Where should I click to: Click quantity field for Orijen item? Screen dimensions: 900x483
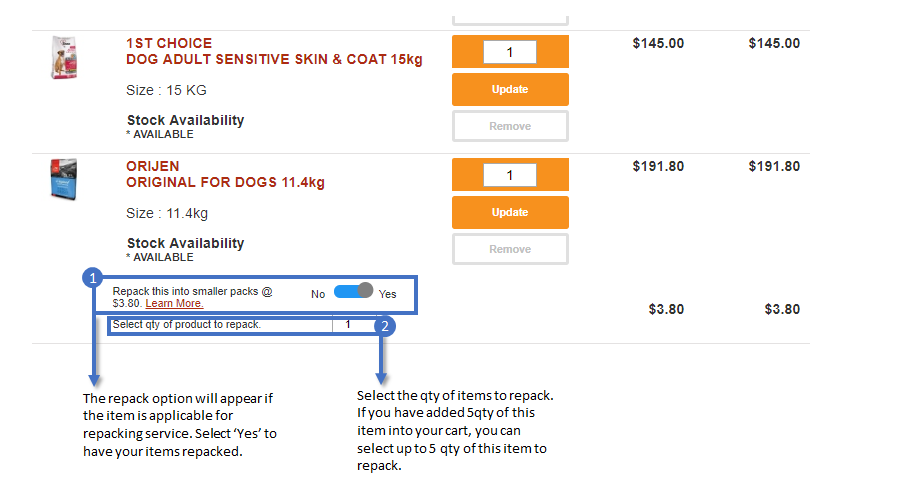[x=510, y=175]
